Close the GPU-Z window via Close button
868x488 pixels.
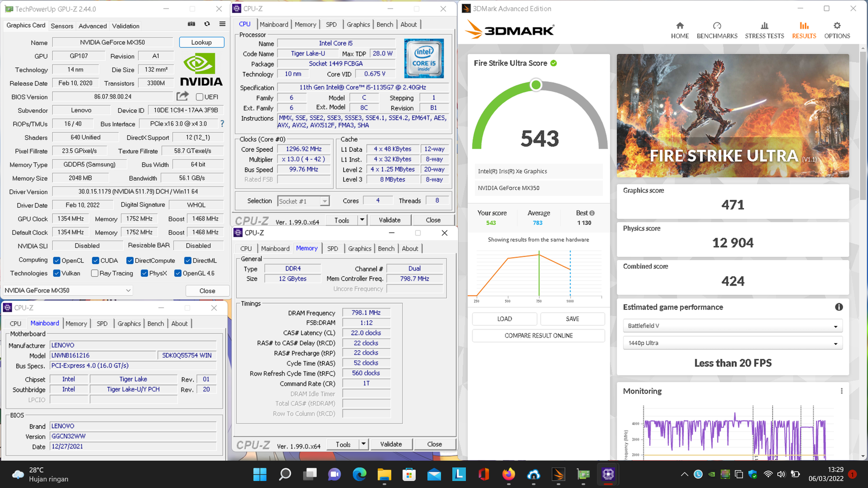(x=208, y=291)
